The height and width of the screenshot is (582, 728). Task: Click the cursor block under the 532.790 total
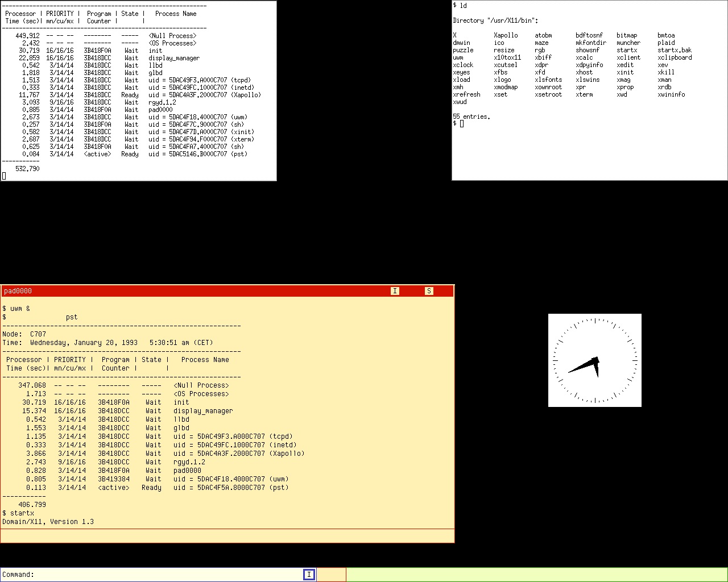click(x=4, y=176)
